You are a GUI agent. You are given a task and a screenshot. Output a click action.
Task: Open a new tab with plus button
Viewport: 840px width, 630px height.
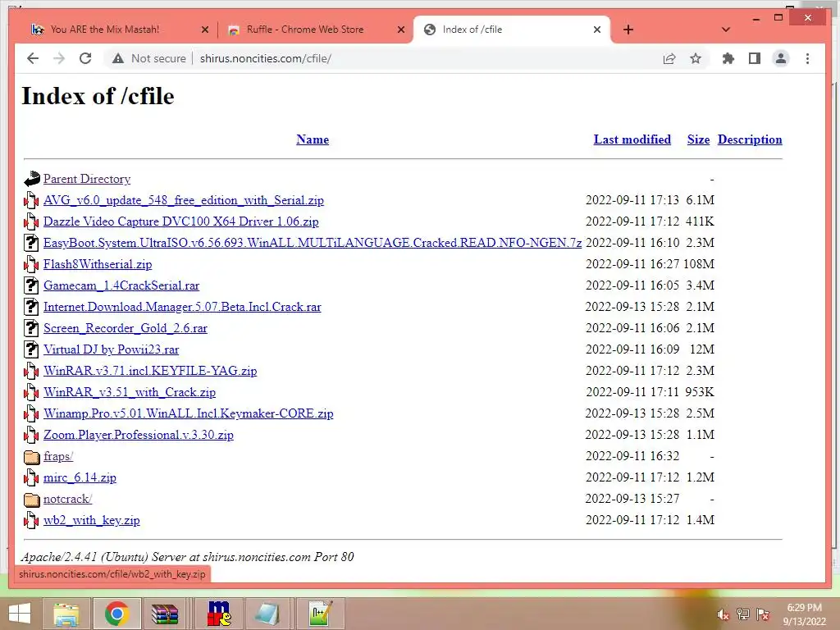click(628, 30)
